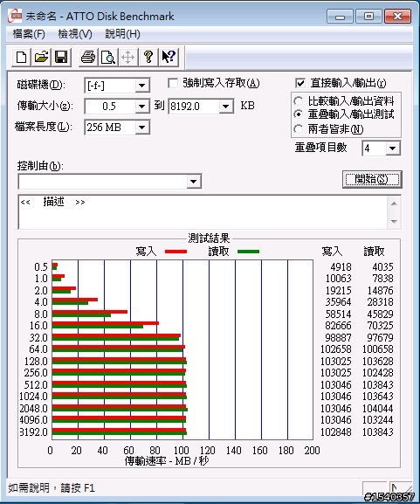Click the New document toolbar icon
Screen dimensions: 420x504
[21, 58]
